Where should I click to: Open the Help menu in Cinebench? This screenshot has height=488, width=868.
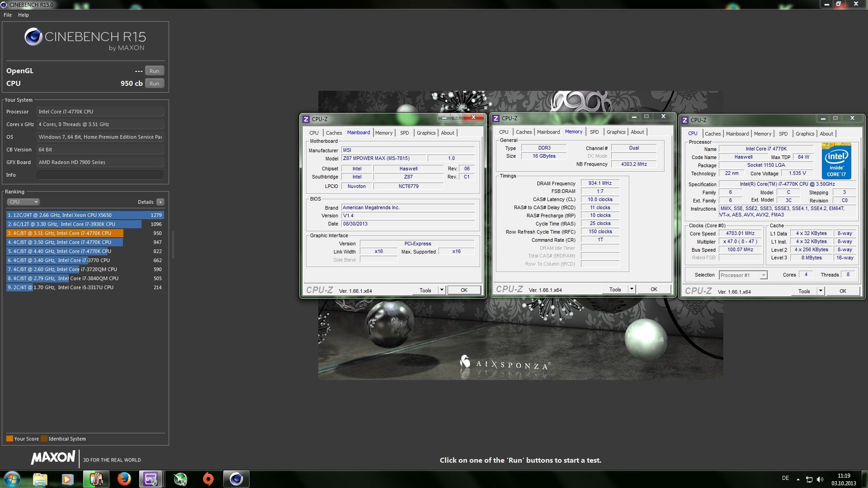click(24, 15)
